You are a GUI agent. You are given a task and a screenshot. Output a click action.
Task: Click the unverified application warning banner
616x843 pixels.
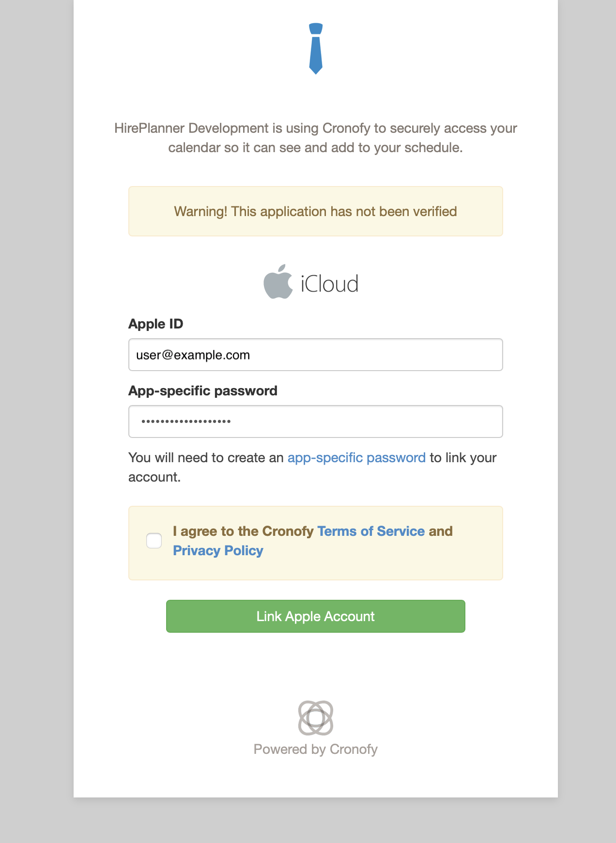(x=316, y=212)
